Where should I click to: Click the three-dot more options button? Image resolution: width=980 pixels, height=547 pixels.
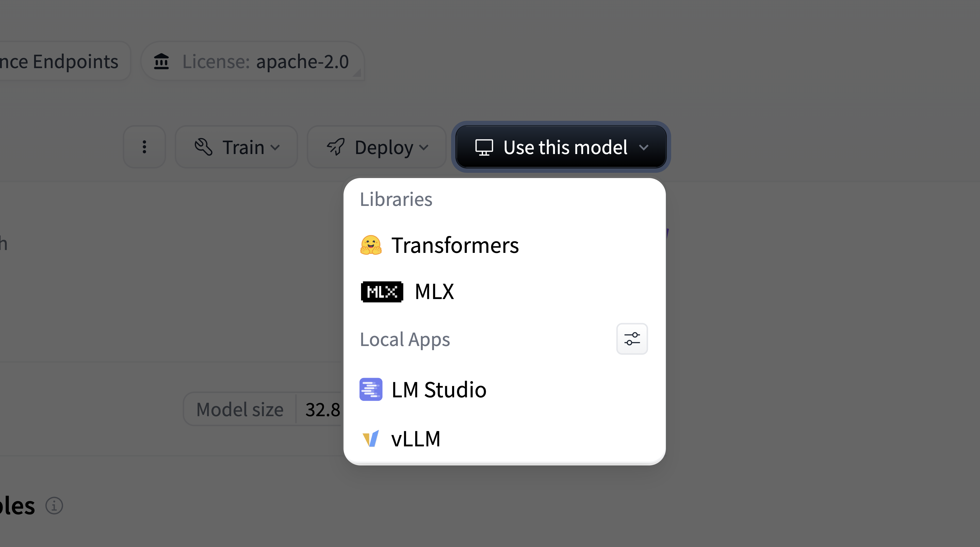point(144,147)
